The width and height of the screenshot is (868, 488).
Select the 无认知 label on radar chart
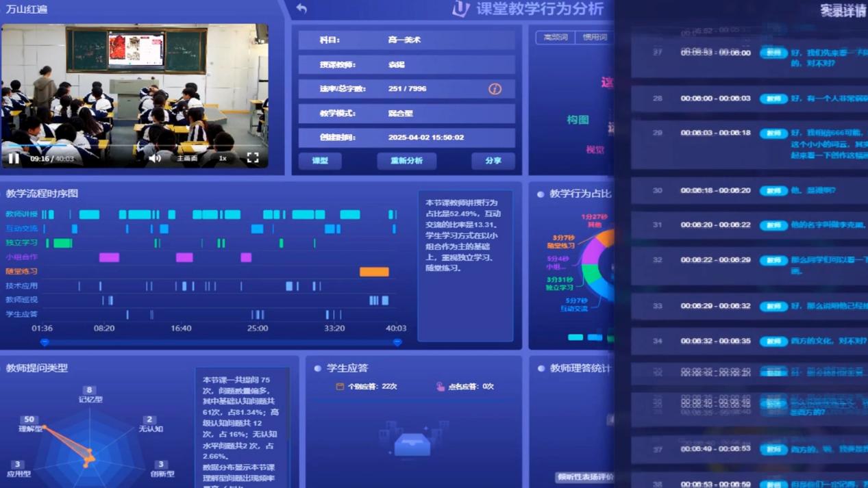(x=151, y=429)
